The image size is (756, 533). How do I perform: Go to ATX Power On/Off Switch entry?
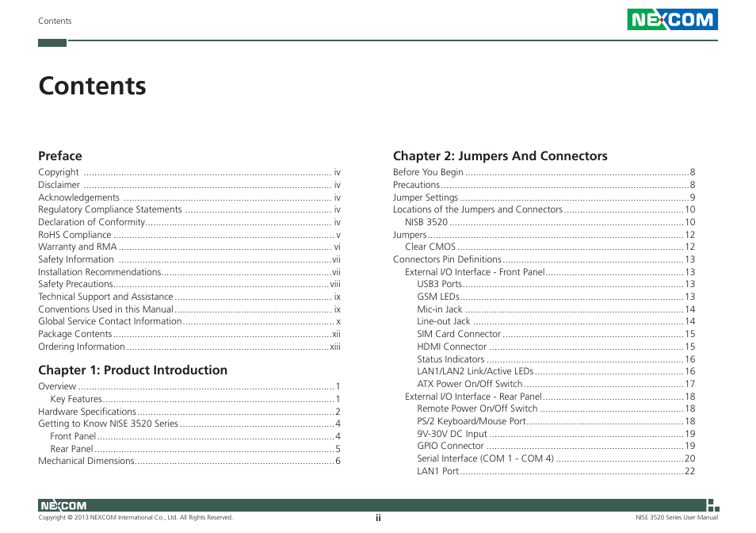[556, 383]
